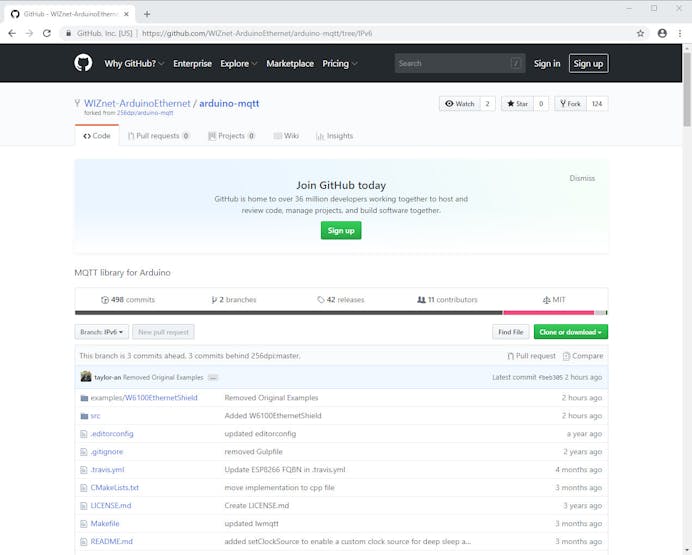Click taylor-an avatar thumbnail
Viewport: 692px width, 555px height.
[86, 377]
